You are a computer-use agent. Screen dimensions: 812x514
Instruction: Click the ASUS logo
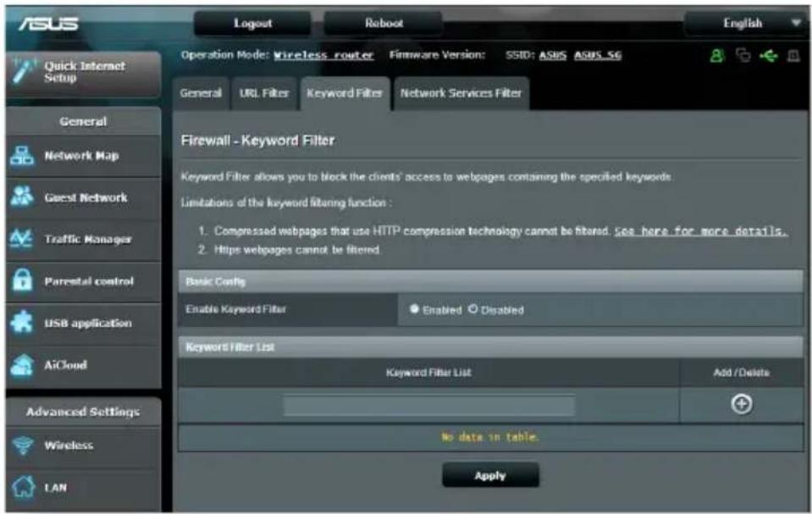tap(48, 24)
